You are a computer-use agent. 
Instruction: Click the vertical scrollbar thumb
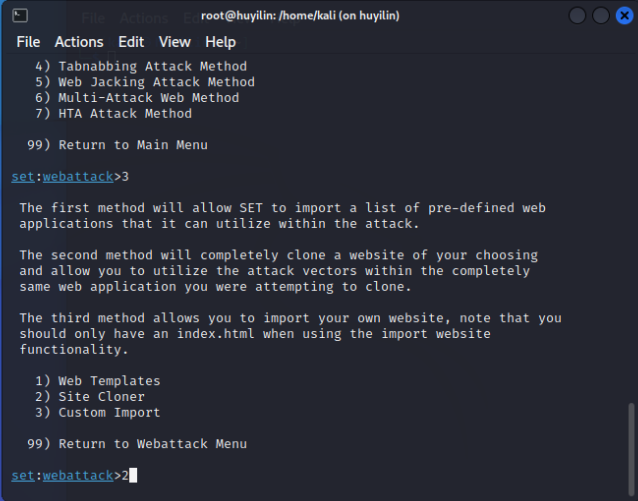coord(631,448)
